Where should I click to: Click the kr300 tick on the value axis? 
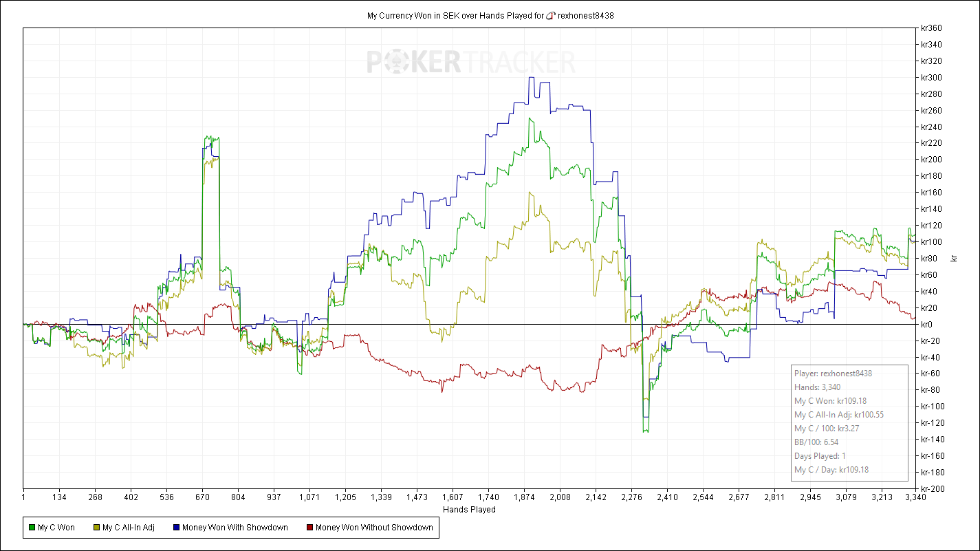pos(931,78)
